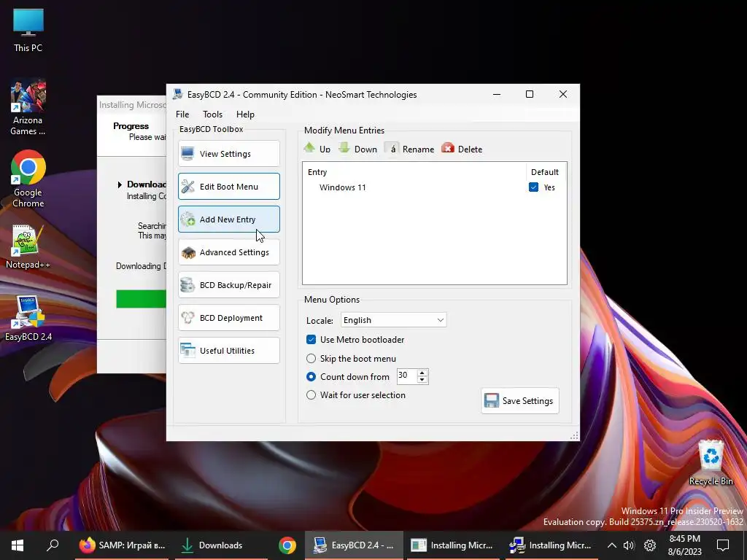The width and height of the screenshot is (747, 560).
Task: Expand the Locale dropdown showing English
Action: pyautogui.click(x=393, y=320)
